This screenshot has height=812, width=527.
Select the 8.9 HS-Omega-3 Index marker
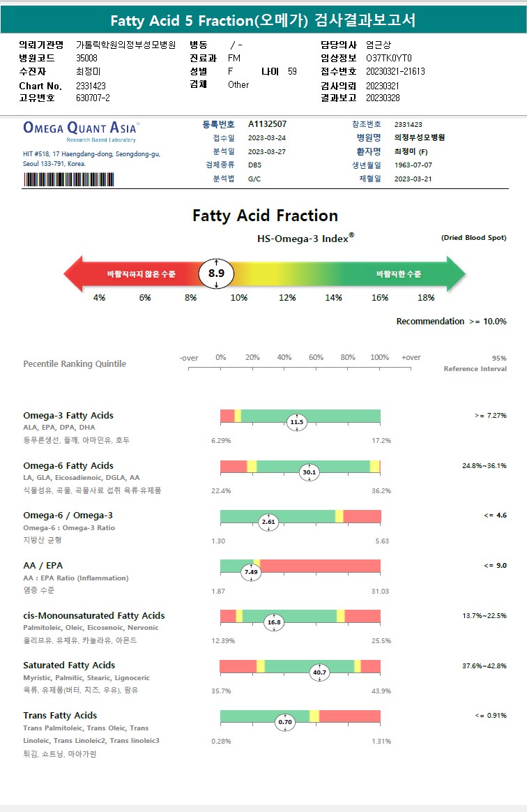coord(216,273)
